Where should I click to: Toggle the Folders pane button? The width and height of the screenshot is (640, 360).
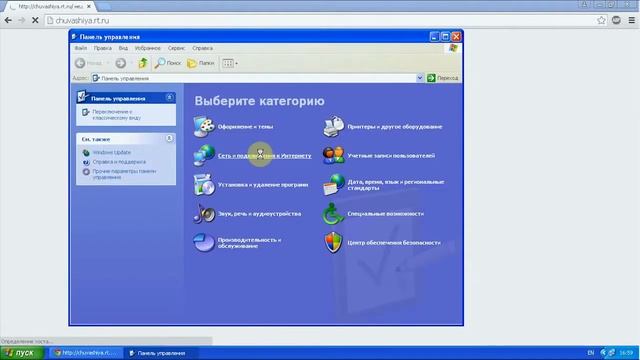(200, 63)
